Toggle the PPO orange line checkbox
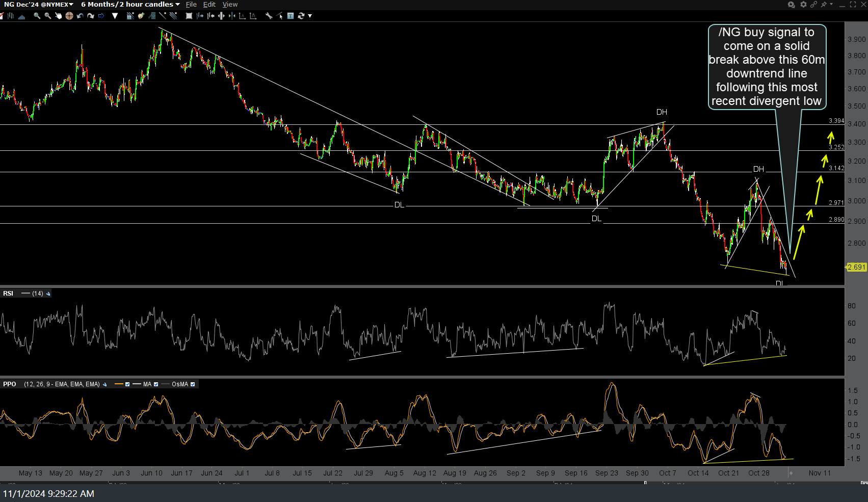The image size is (868, 502). (127, 384)
